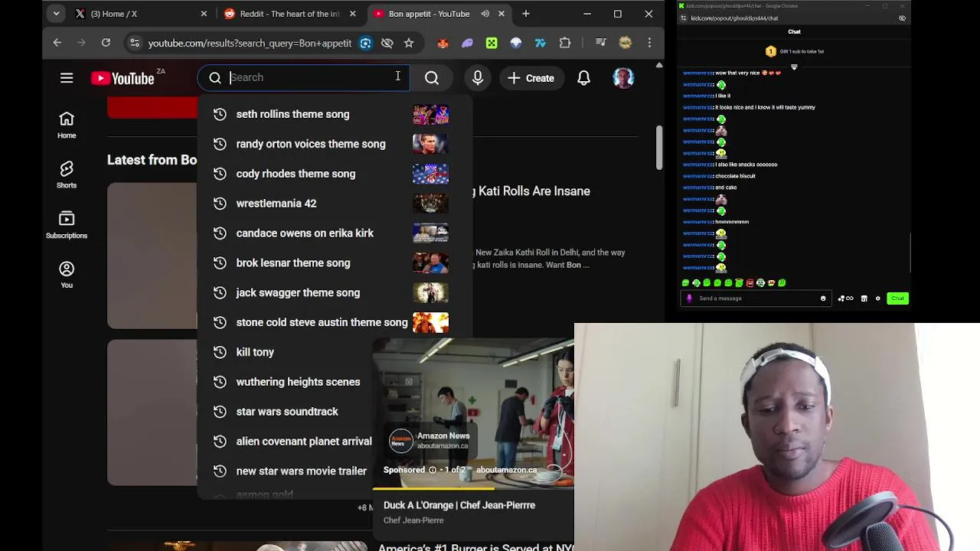The image size is (980, 551).
Task: Open the YouTube account avatar menu
Action: click(x=623, y=78)
